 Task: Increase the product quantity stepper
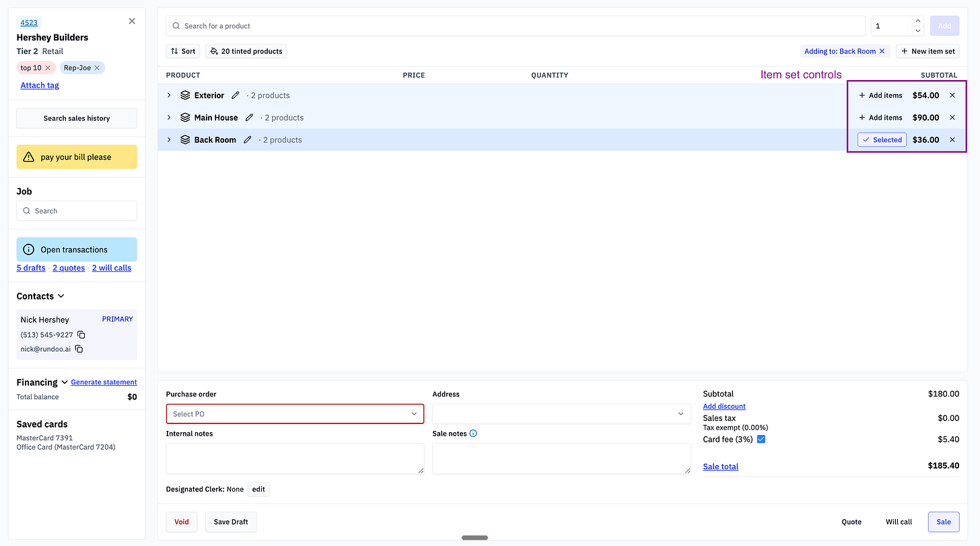point(918,22)
